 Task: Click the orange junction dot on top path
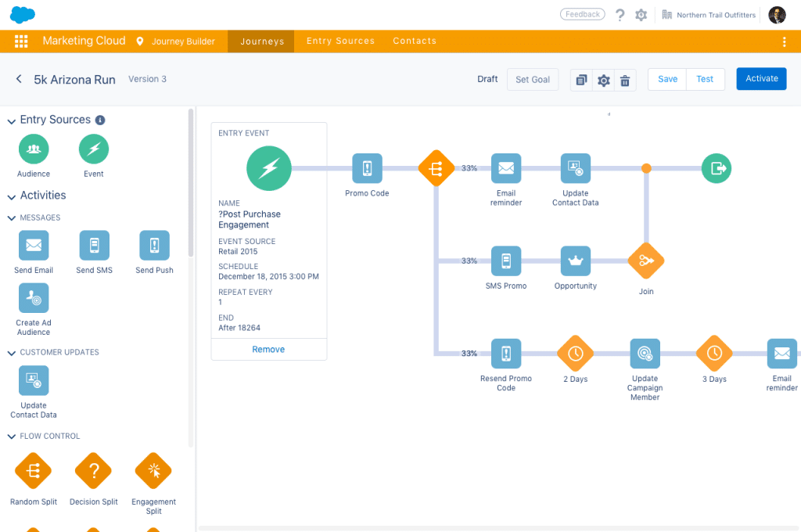(646, 168)
